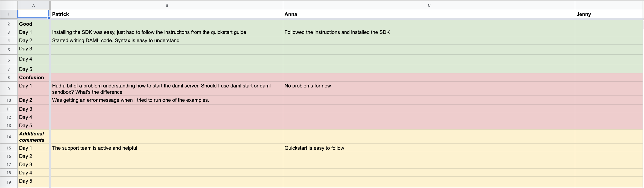Screen dimensions: 644x188
Task: Select the 'Jenny' header cell
Action: pos(609,14)
